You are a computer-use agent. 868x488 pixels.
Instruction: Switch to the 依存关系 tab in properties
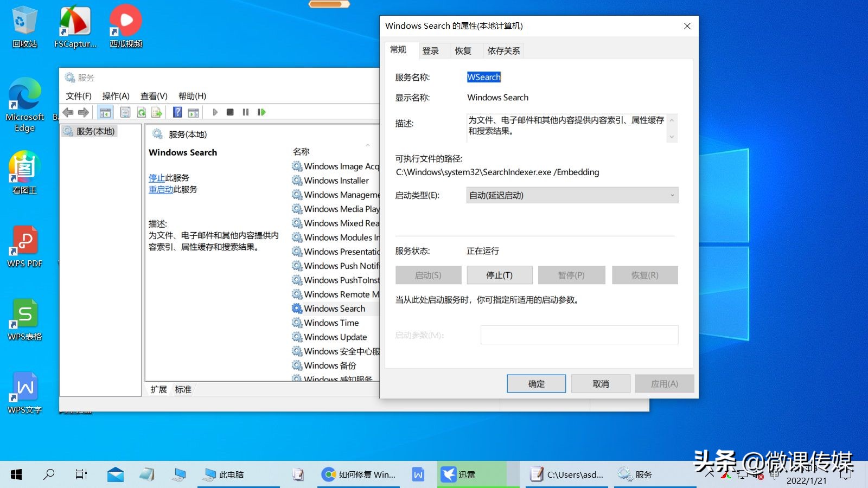click(503, 51)
